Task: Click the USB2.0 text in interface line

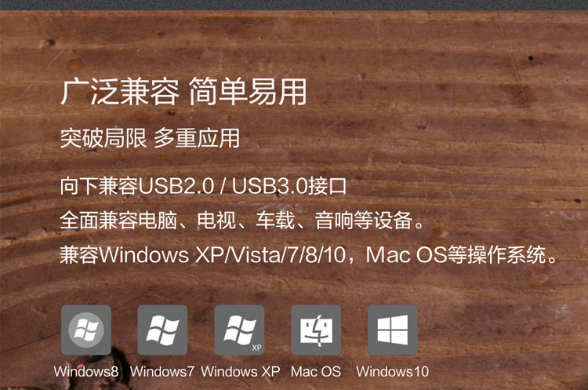Action: (176, 186)
